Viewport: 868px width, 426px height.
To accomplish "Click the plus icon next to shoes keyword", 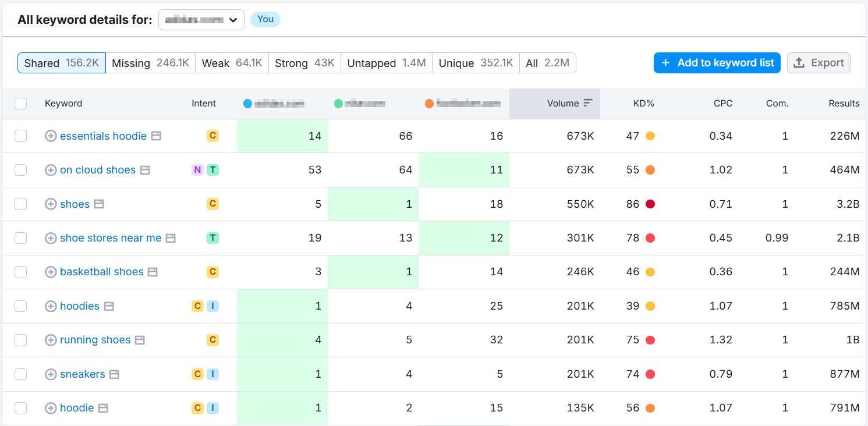I will point(51,204).
